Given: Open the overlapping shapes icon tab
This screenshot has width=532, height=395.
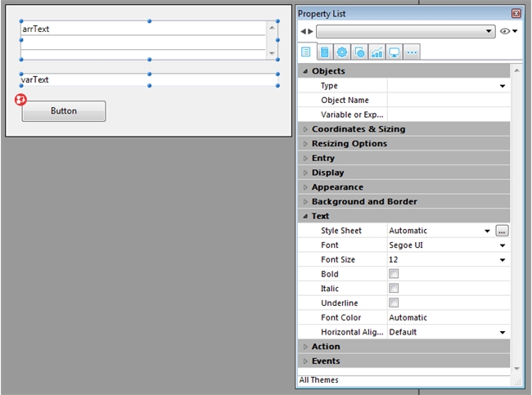Looking at the screenshot, I should pos(359,52).
